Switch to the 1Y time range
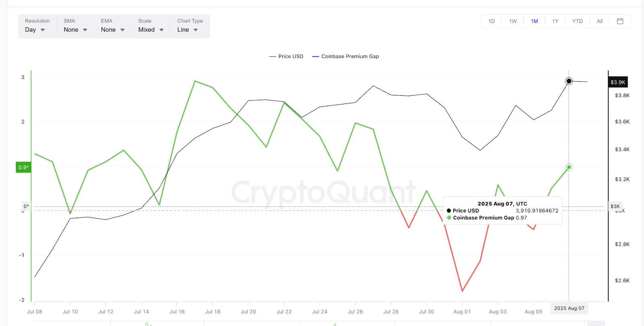 (x=555, y=21)
